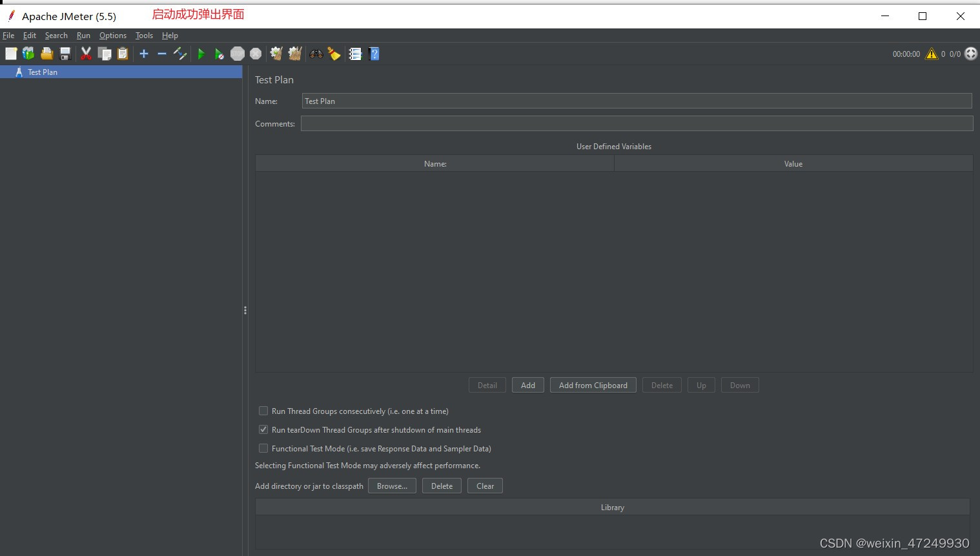
Task: Click the panel splitter handle dots
Action: point(245,311)
